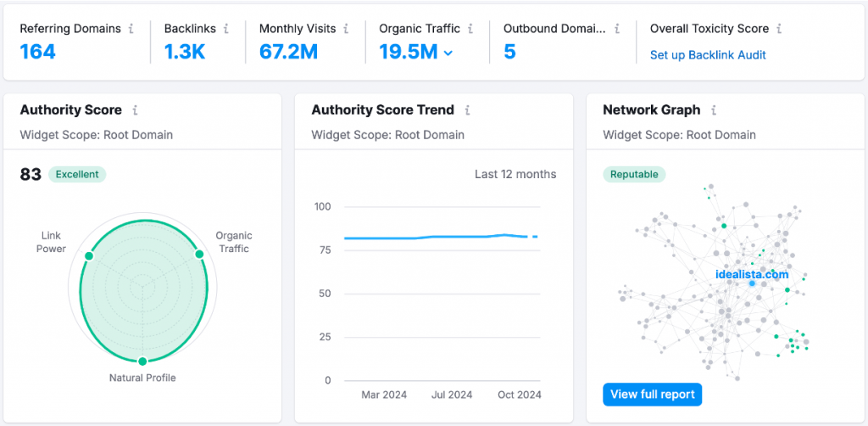Select the idealista.com node in network graph

[752, 283]
